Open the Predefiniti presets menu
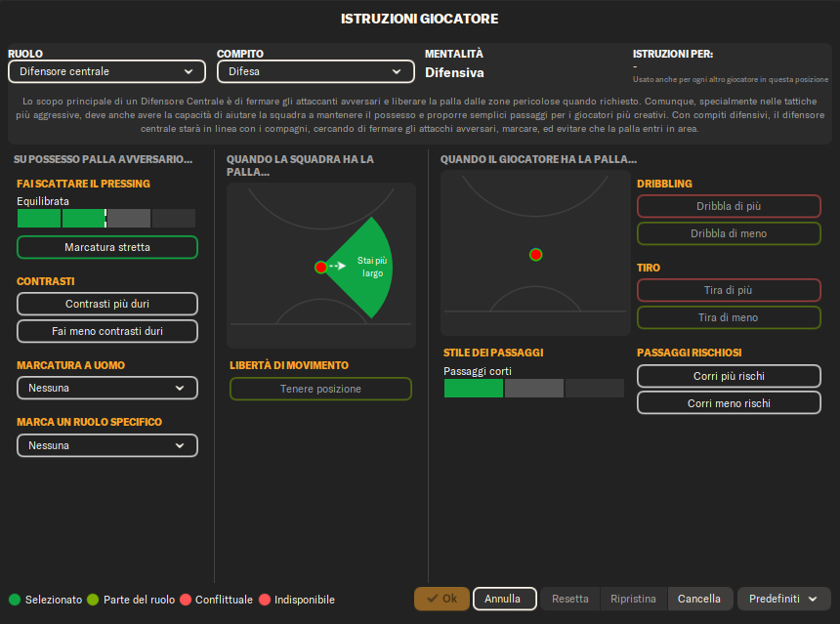This screenshot has height=624, width=840. 783,599
